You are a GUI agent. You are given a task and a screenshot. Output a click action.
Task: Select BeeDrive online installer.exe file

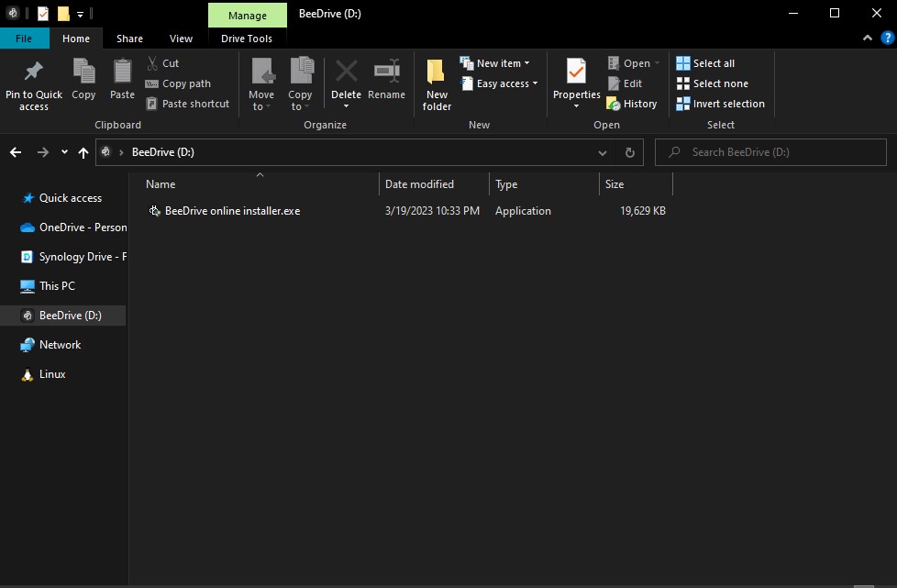pyautogui.click(x=232, y=211)
